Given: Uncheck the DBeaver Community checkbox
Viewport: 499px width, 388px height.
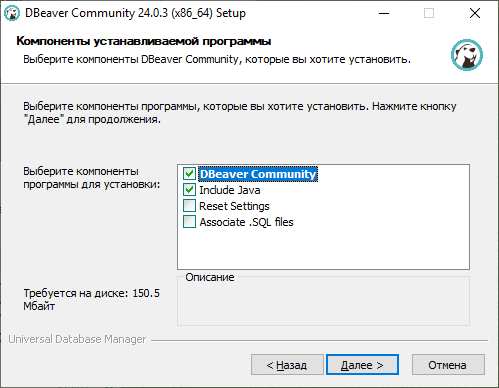Looking at the screenshot, I should [x=189, y=174].
